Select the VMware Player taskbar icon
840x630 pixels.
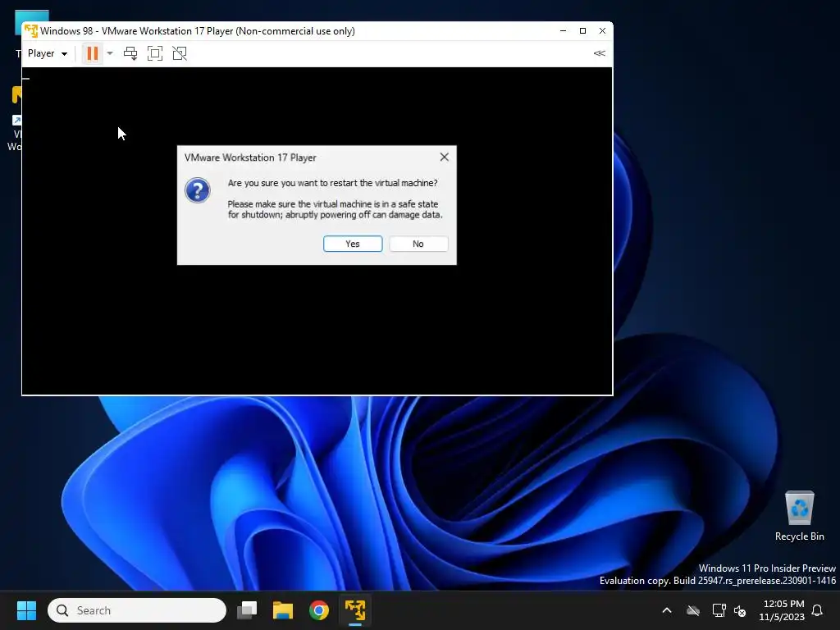click(x=354, y=610)
